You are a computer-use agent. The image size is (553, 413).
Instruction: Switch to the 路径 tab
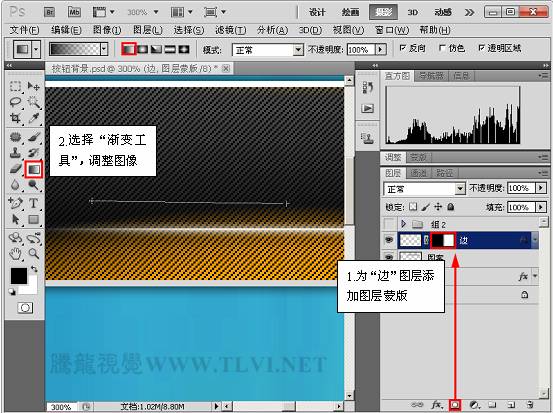coord(444,173)
